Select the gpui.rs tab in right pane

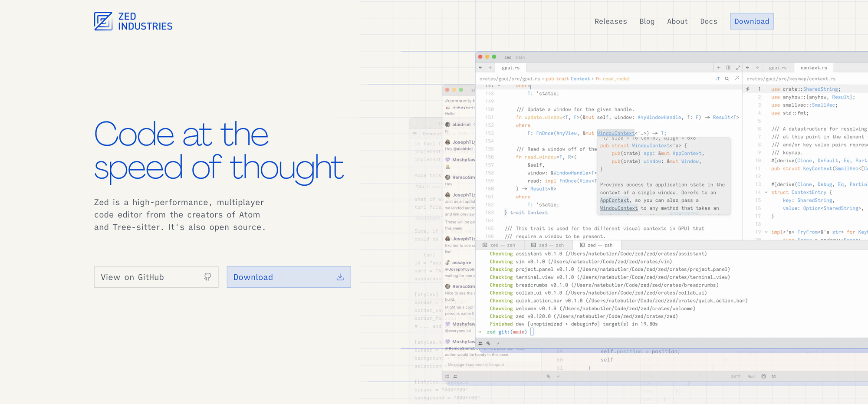(778, 68)
